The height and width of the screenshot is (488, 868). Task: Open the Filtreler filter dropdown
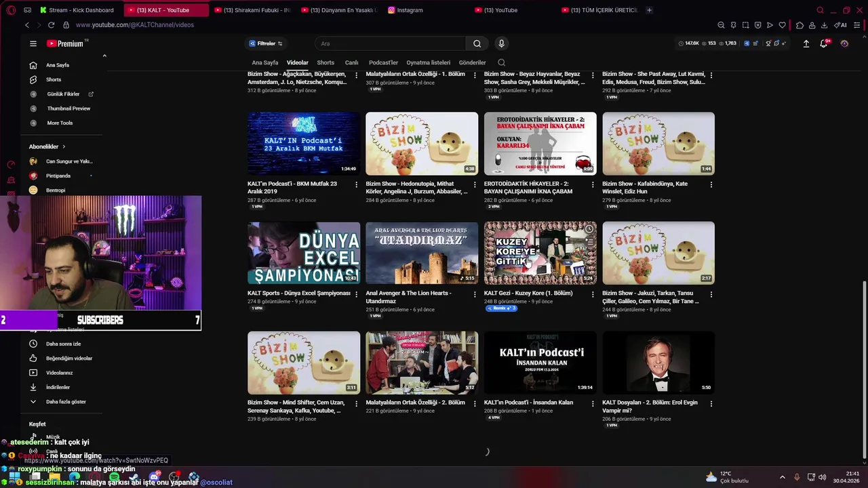pyautogui.click(x=266, y=43)
